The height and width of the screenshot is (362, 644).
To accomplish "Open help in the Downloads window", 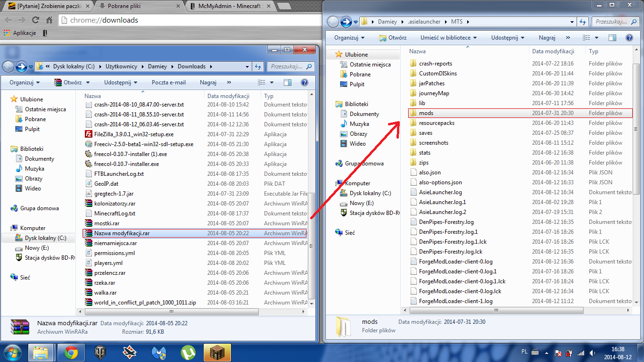I will point(305,82).
